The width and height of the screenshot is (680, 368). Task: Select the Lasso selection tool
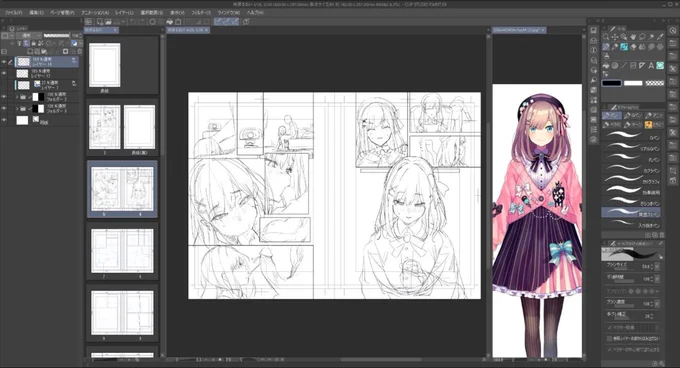[x=642, y=37]
